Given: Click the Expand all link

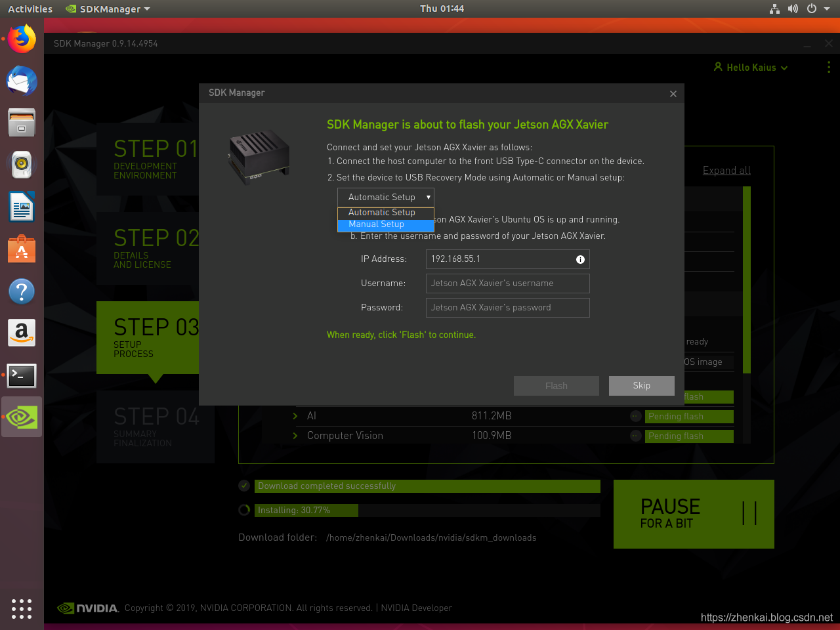Looking at the screenshot, I should 726,171.
